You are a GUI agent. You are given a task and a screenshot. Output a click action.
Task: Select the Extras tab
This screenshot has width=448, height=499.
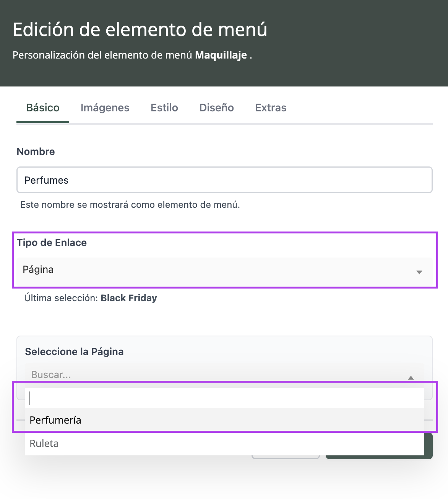[271, 108]
